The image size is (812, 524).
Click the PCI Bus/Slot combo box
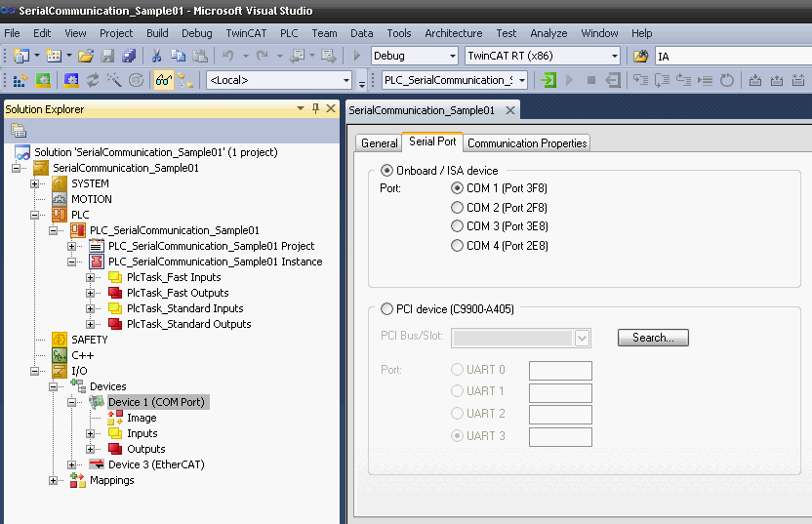(x=521, y=339)
